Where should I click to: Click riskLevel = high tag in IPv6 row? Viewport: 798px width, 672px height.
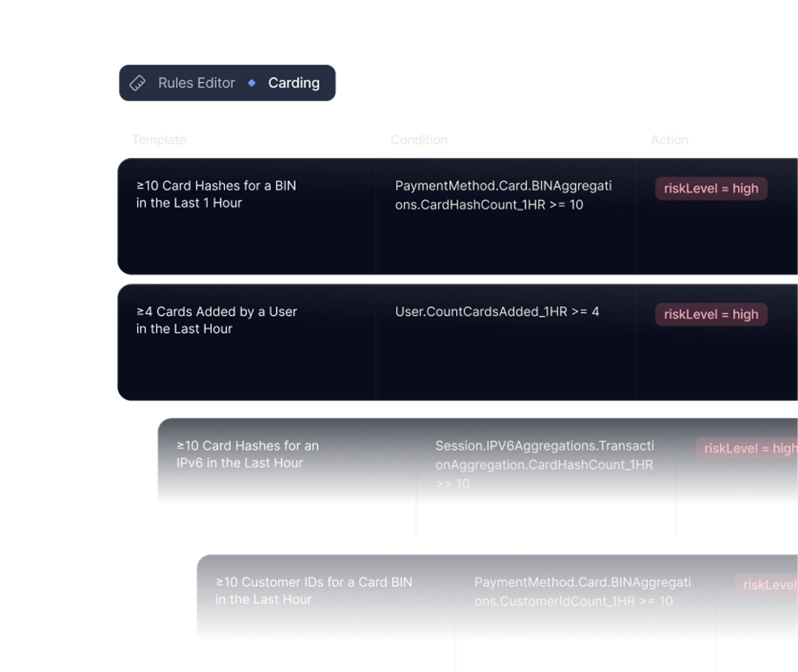pos(747,449)
